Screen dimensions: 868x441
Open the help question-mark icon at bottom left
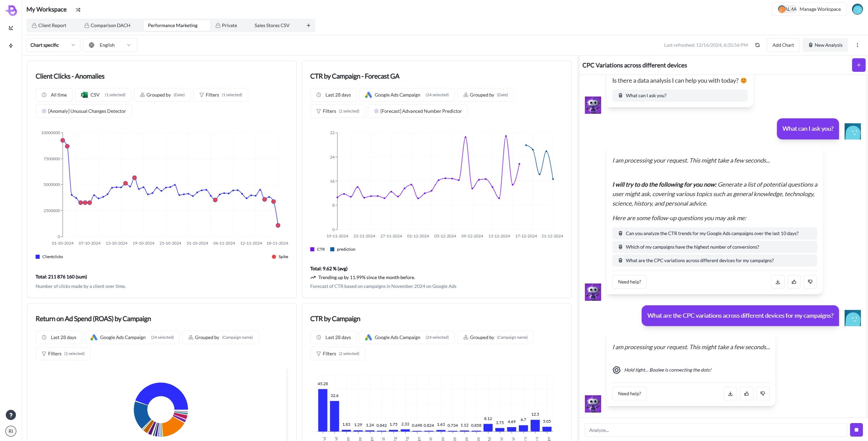coord(11,415)
